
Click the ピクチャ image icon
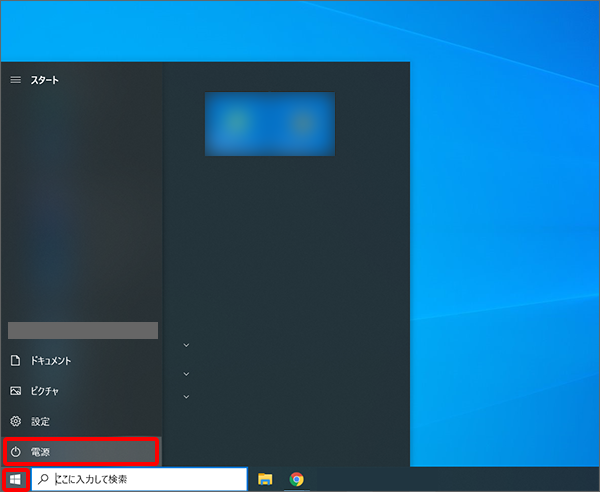[15, 391]
